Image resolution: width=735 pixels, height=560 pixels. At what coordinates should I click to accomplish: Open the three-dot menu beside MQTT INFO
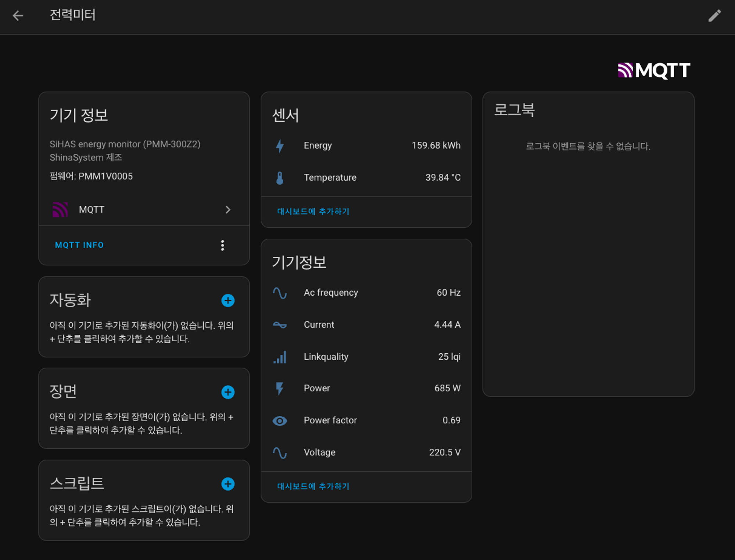tap(222, 245)
